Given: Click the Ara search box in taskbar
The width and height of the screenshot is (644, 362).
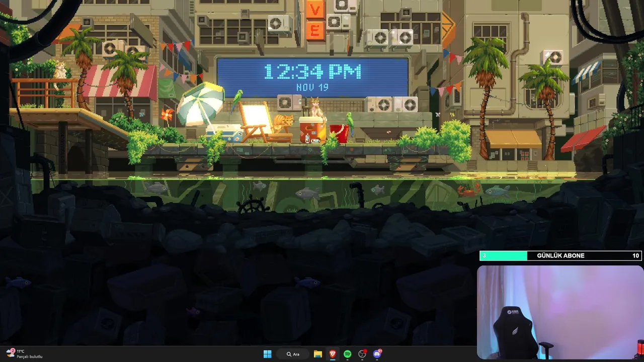Looking at the screenshot, I should (x=293, y=354).
